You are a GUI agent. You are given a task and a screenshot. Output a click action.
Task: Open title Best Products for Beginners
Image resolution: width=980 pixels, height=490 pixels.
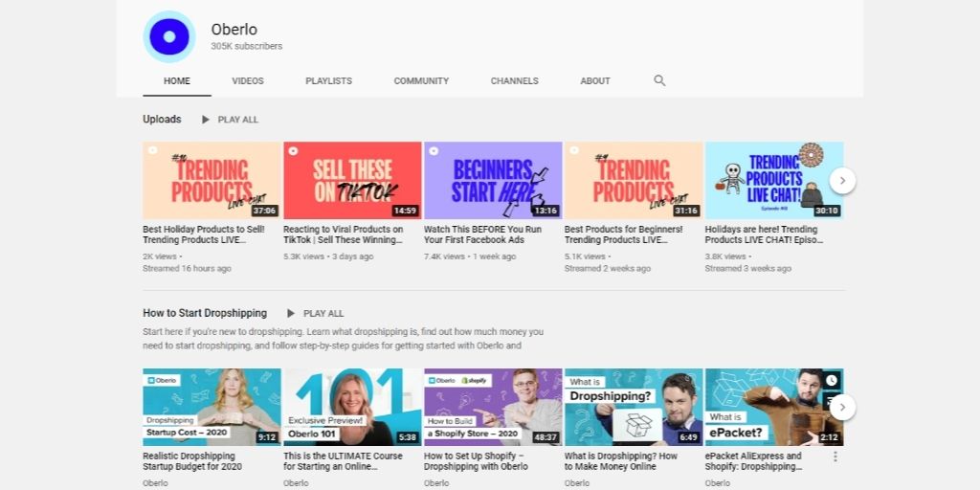click(624, 234)
